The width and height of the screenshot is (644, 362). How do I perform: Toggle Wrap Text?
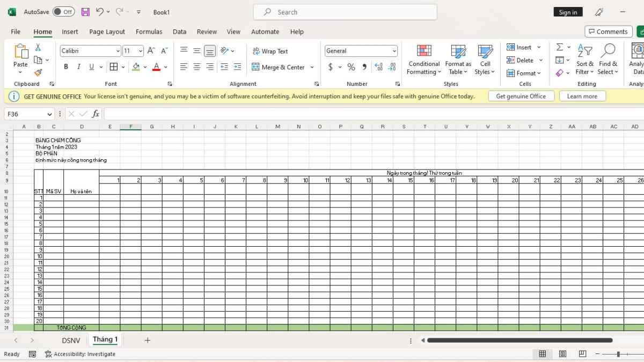[270, 51]
